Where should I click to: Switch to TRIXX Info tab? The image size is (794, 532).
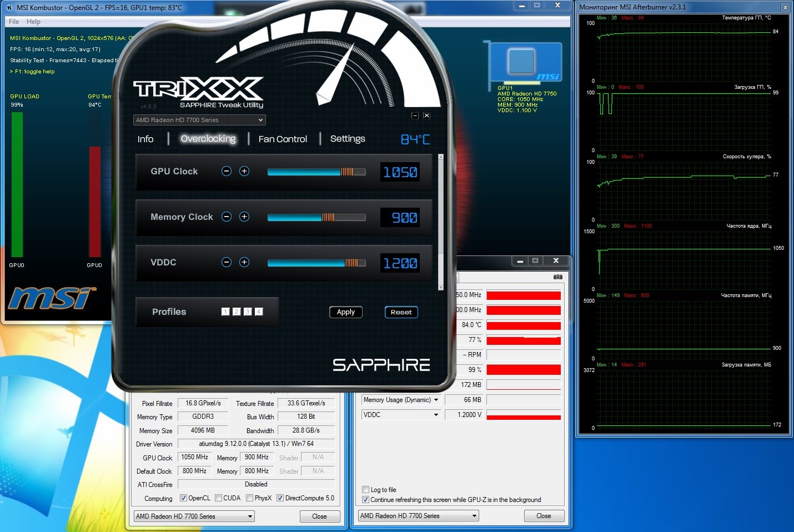145,139
